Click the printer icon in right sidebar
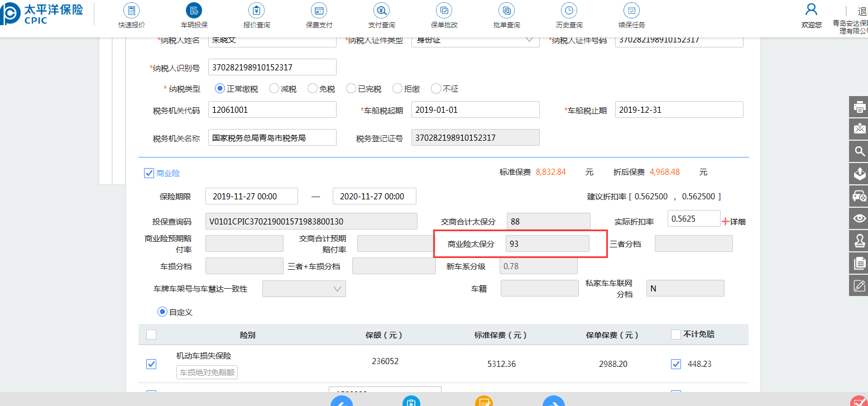Viewport: 868px width, 406px height. pos(859,107)
